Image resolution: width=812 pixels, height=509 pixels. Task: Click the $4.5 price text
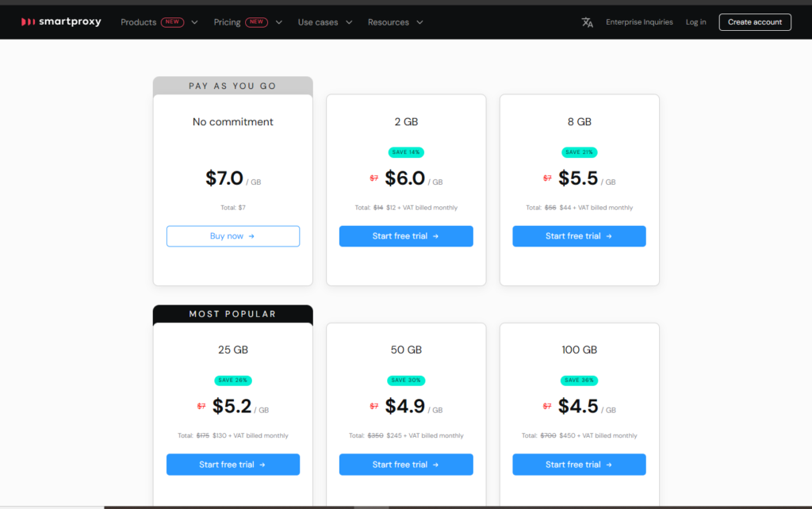tap(578, 406)
